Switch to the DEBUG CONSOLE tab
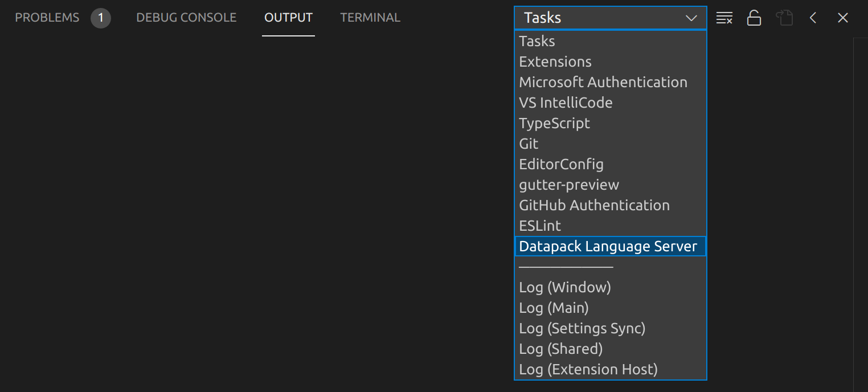868x392 pixels. [x=186, y=17]
